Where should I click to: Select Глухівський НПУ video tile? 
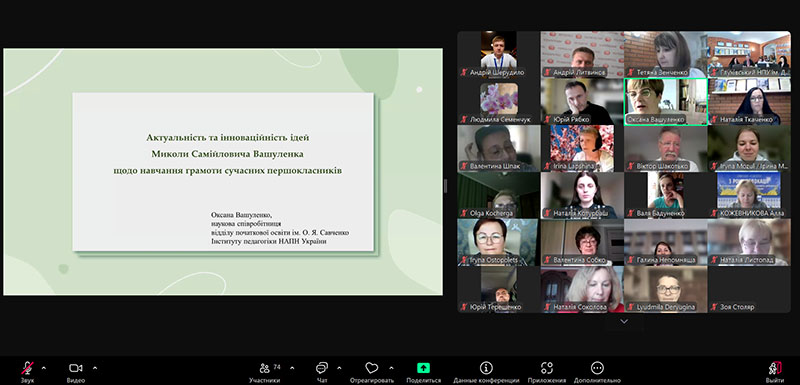click(749, 54)
